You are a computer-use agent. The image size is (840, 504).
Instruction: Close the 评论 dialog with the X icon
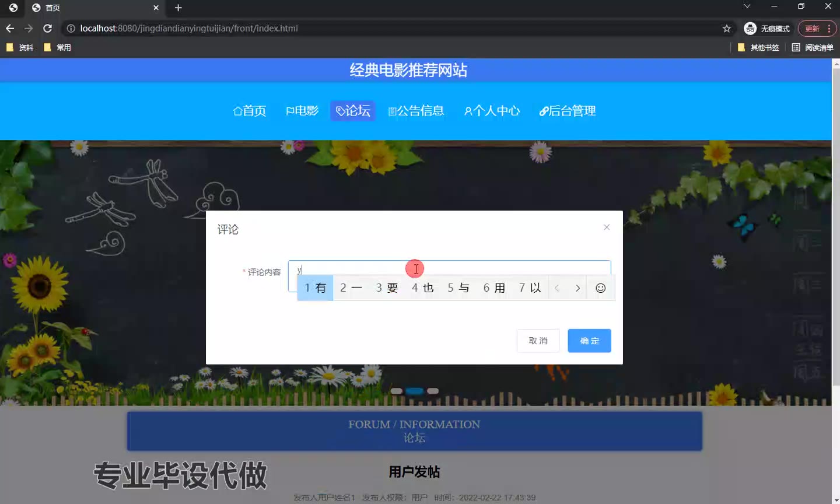coord(607,228)
